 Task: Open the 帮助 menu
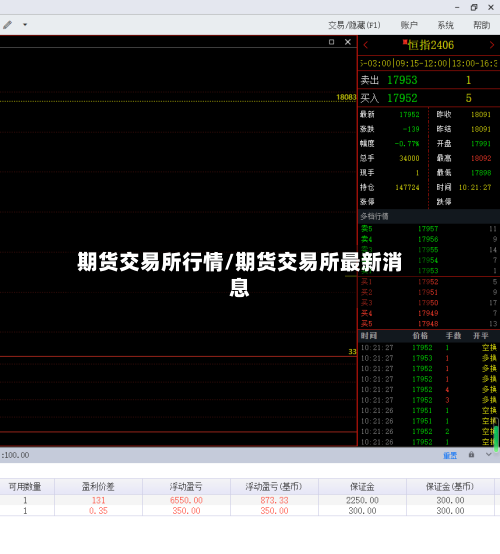pos(482,25)
